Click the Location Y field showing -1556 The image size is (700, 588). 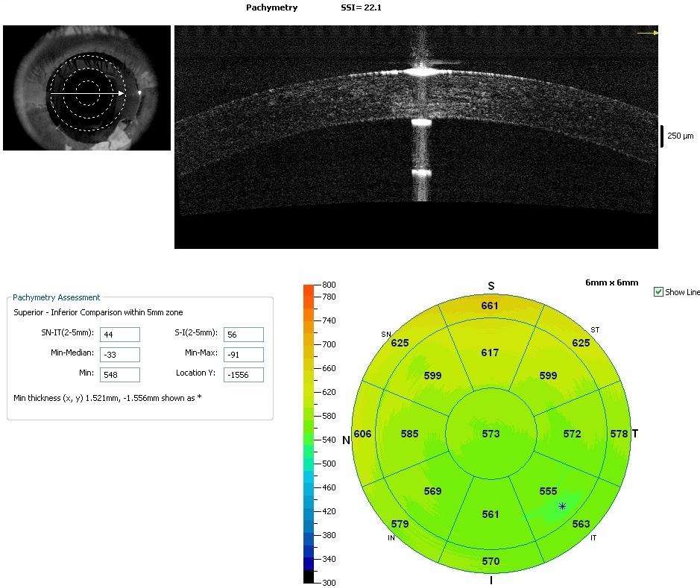click(x=243, y=375)
